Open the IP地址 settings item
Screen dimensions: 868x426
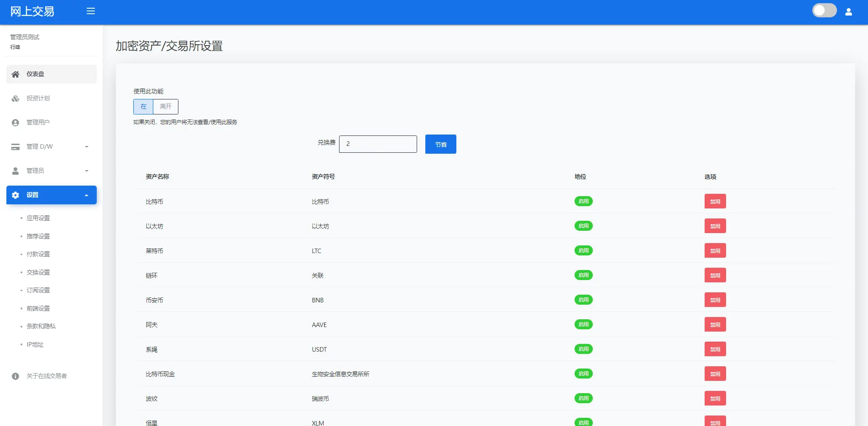coord(35,344)
